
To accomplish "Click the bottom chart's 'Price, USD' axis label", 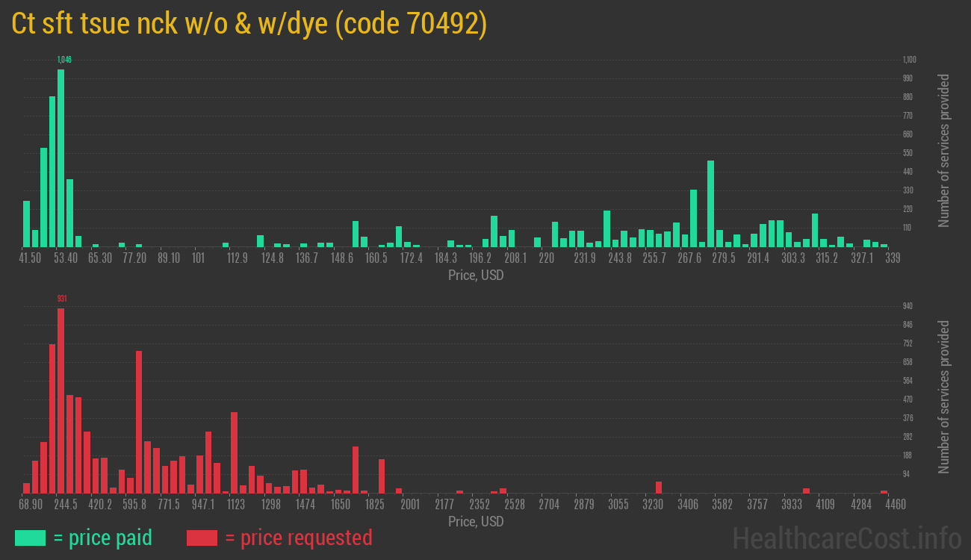I will pyautogui.click(x=476, y=521).
